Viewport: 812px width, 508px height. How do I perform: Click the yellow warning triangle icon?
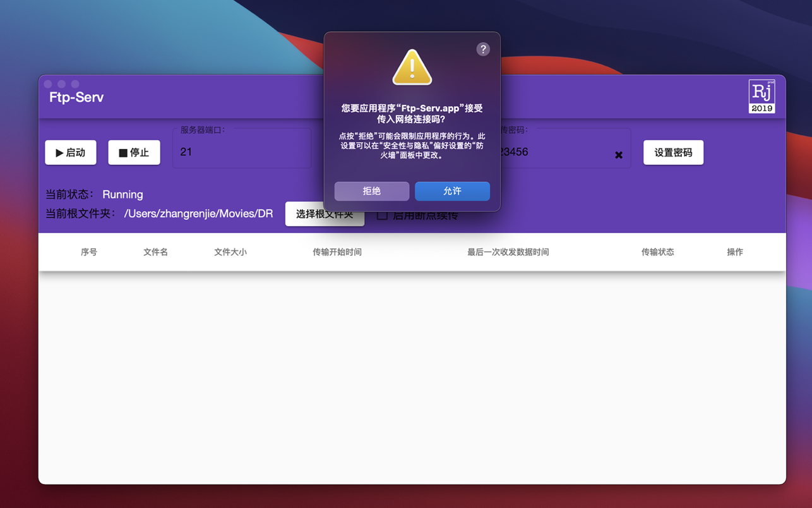412,67
